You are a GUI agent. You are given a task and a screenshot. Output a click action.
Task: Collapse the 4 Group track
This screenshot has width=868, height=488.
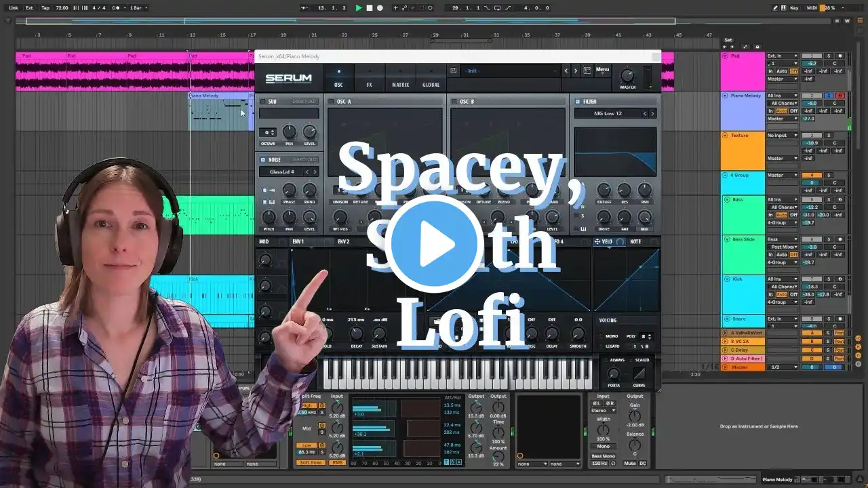click(x=726, y=175)
